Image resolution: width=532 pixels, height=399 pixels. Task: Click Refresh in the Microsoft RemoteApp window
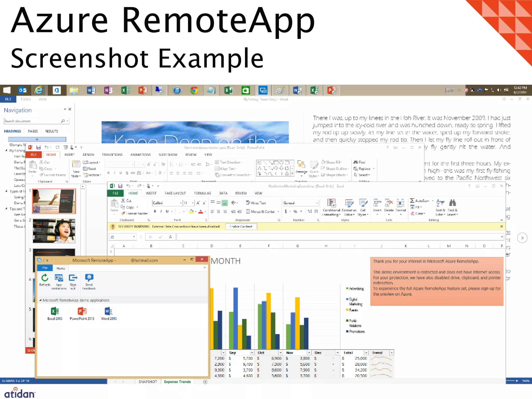(45, 280)
